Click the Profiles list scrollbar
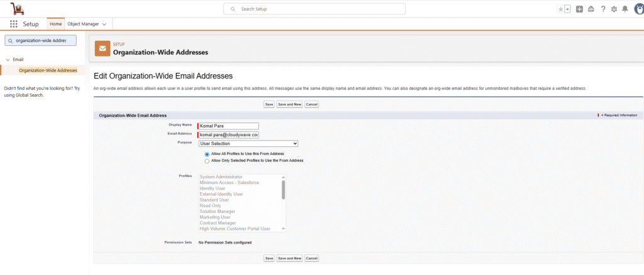 click(x=283, y=190)
